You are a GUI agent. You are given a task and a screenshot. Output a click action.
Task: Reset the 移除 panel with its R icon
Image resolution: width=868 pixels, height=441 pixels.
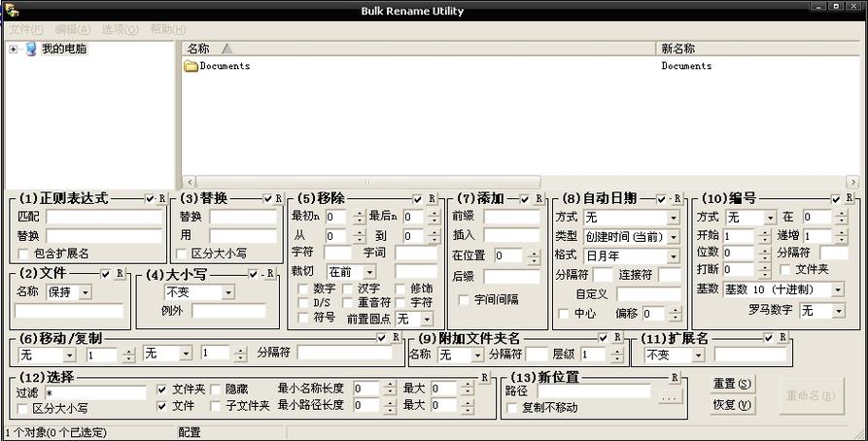point(432,199)
